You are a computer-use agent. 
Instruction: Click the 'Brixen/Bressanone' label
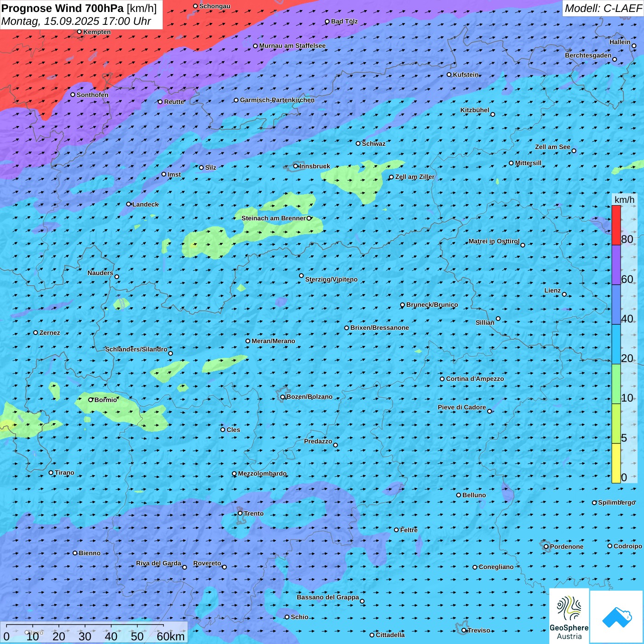379,328
